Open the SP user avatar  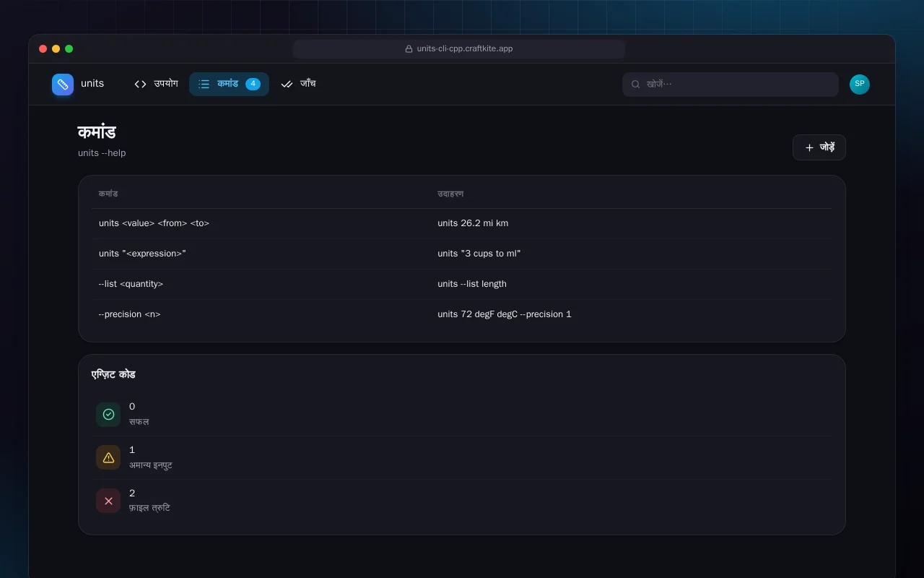pyautogui.click(x=860, y=85)
